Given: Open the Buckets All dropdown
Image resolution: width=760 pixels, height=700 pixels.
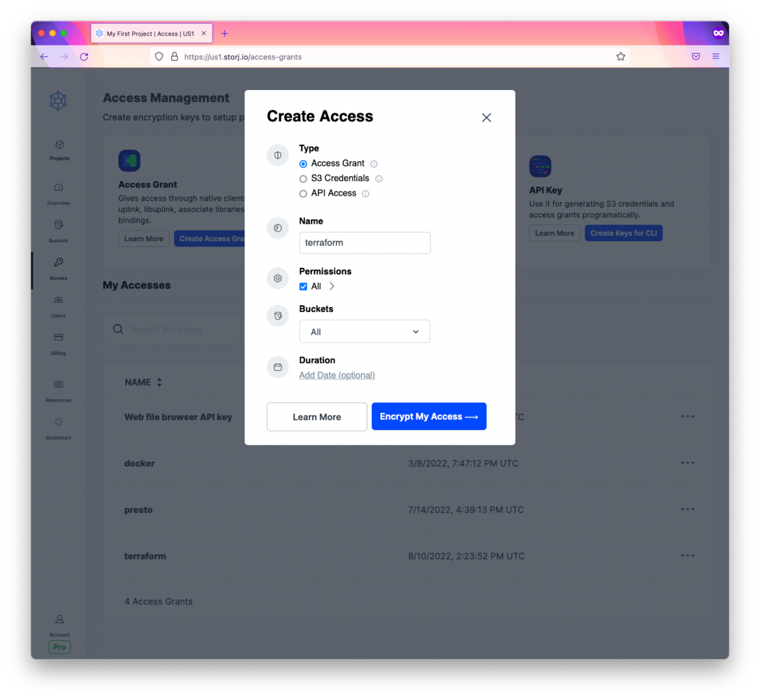Looking at the screenshot, I should (364, 331).
